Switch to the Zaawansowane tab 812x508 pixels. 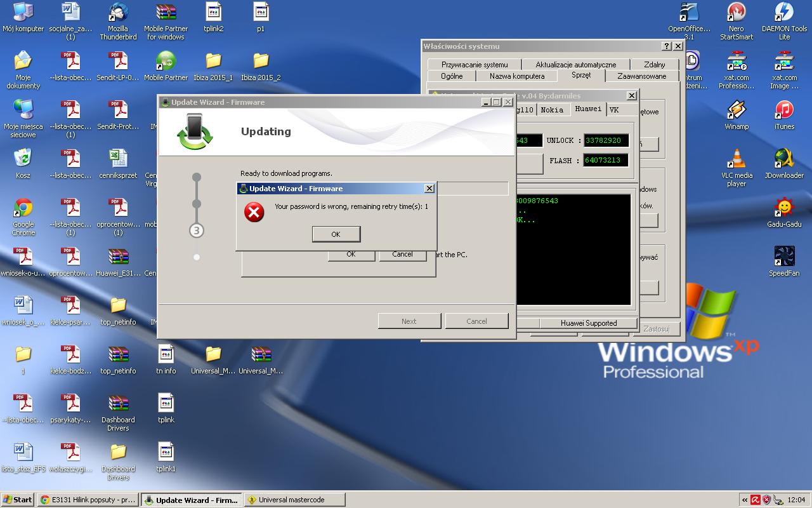641,76
